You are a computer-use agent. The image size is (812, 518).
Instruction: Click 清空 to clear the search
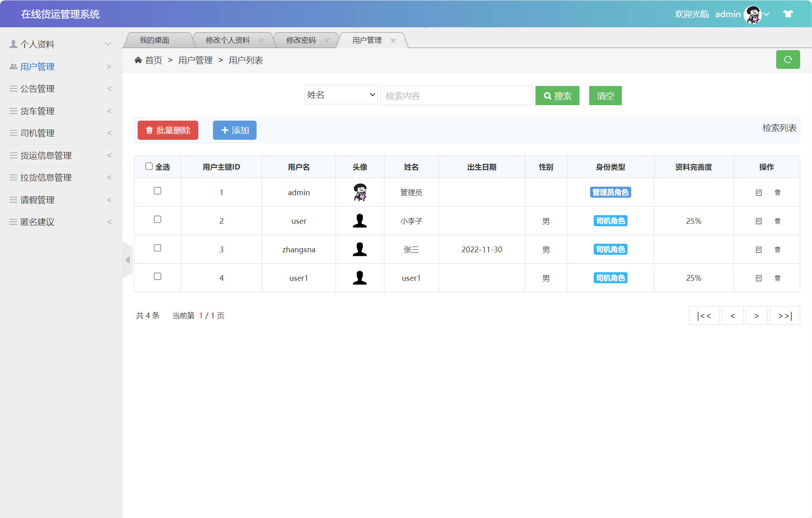click(605, 95)
